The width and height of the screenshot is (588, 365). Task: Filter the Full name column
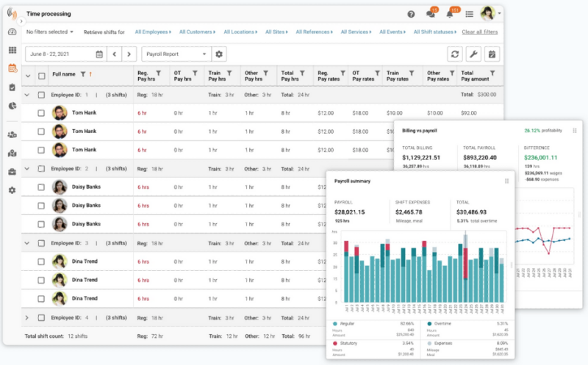pyautogui.click(x=83, y=74)
